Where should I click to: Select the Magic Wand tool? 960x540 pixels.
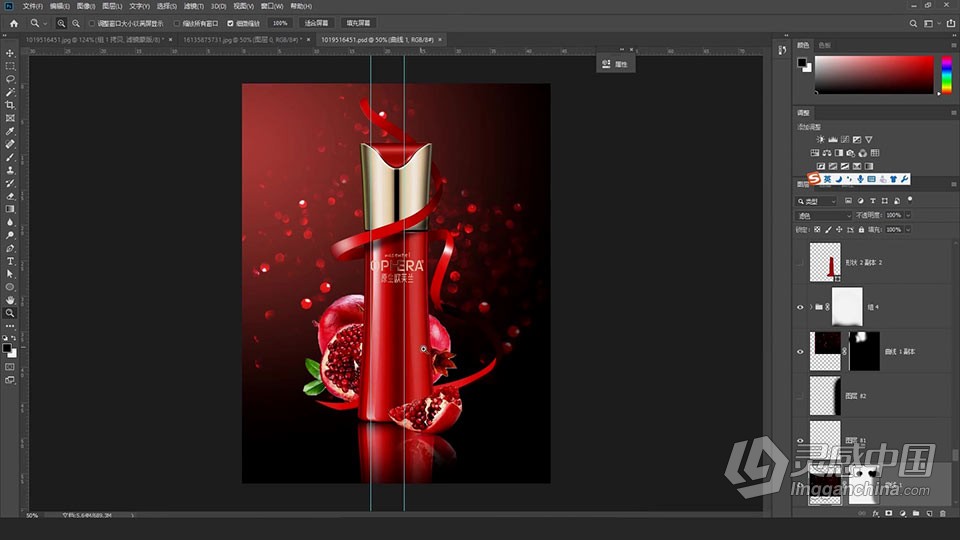[10, 92]
